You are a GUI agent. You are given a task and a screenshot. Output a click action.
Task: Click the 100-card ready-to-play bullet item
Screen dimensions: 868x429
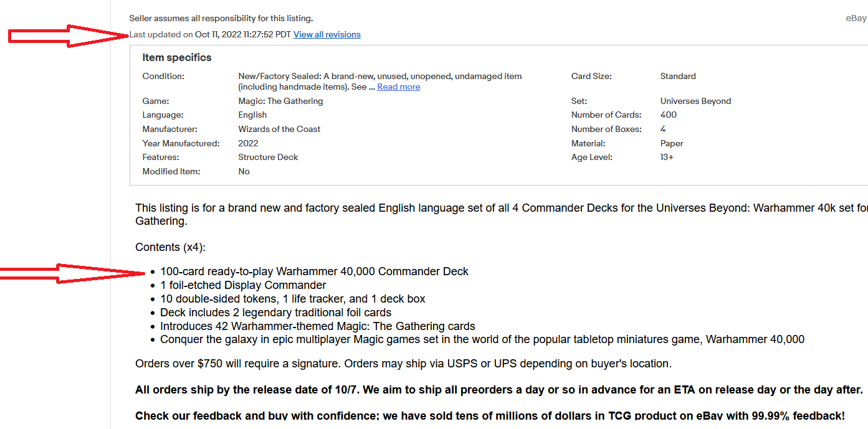coord(314,271)
